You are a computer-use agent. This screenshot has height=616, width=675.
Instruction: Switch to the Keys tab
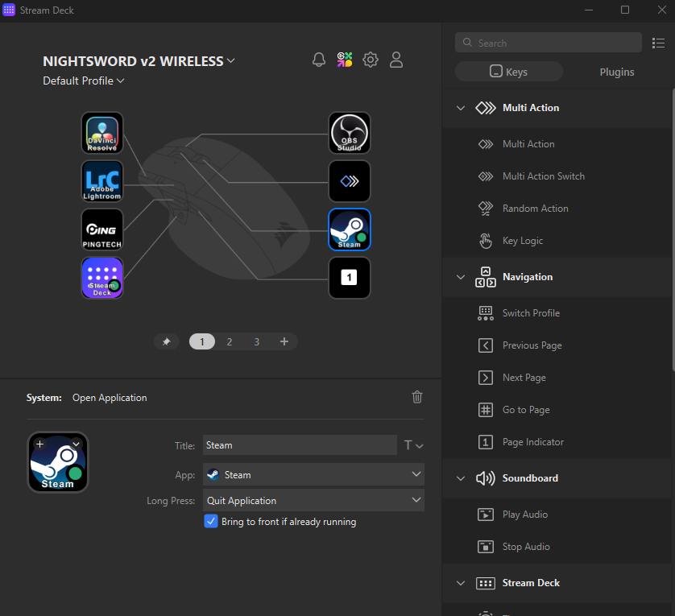[x=509, y=72]
